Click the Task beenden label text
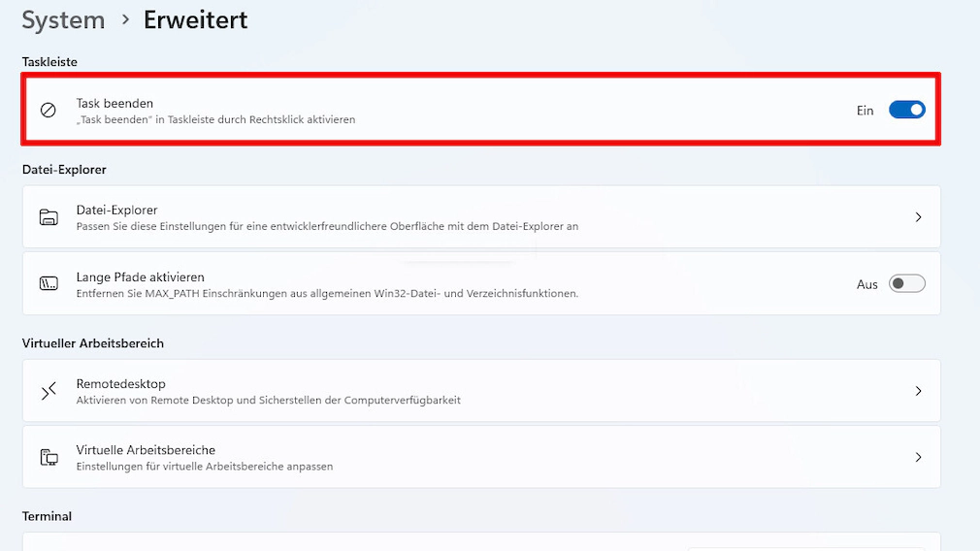Image resolution: width=980 pixels, height=551 pixels. tap(114, 103)
